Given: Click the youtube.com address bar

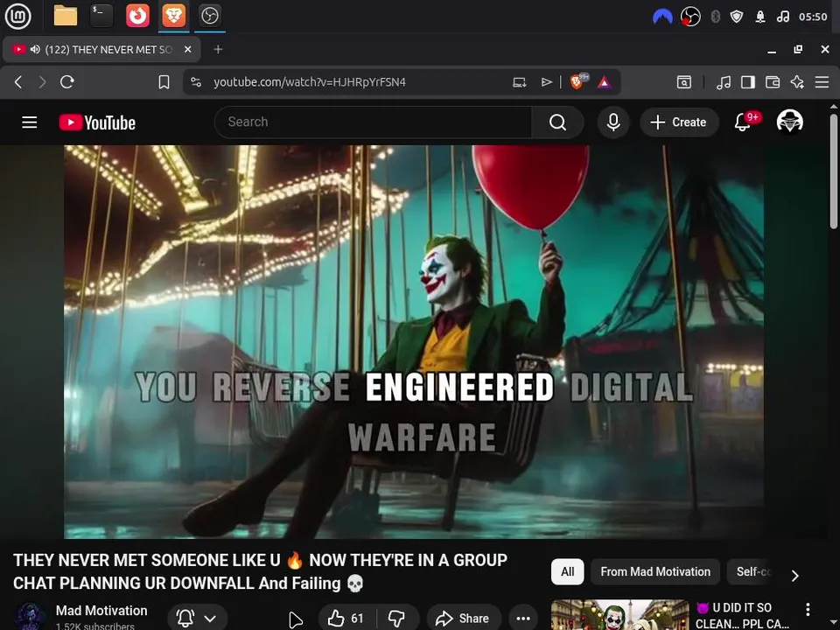Looking at the screenshot, I should [x=310, y=82].
